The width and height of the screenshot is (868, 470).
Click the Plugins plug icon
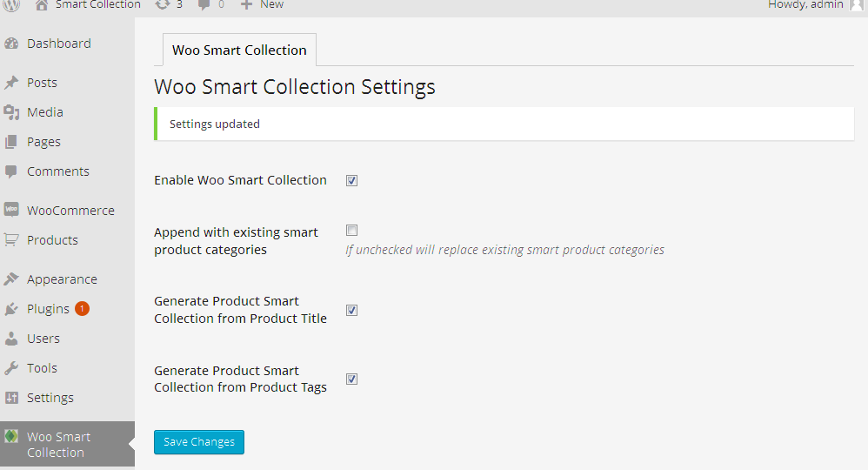click(x=11, y=309)
